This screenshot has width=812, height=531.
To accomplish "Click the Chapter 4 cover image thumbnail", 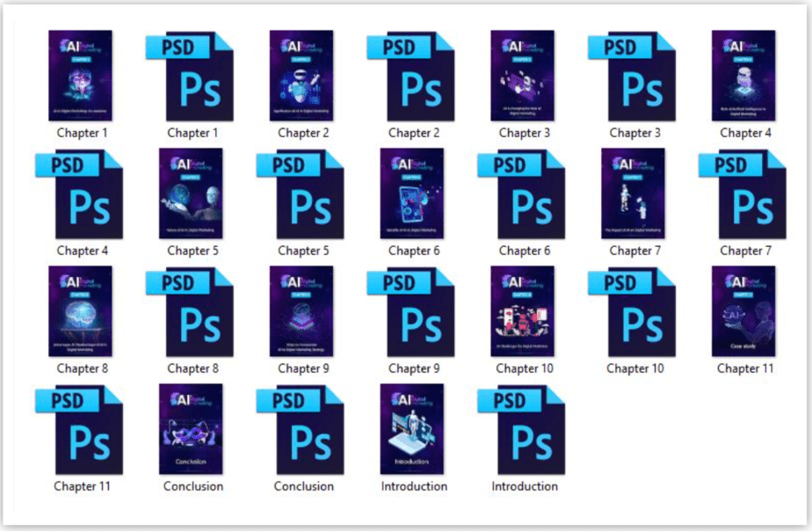I will [743, 76].
